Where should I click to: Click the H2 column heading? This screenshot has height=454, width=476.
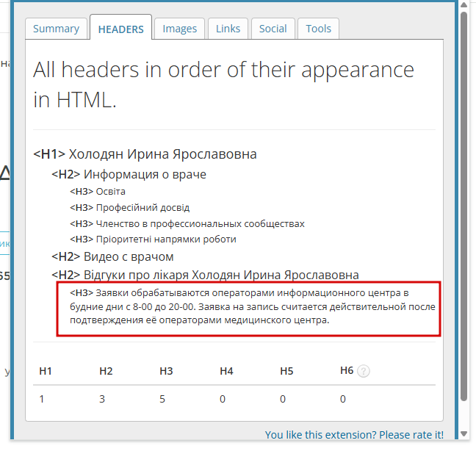106,371
